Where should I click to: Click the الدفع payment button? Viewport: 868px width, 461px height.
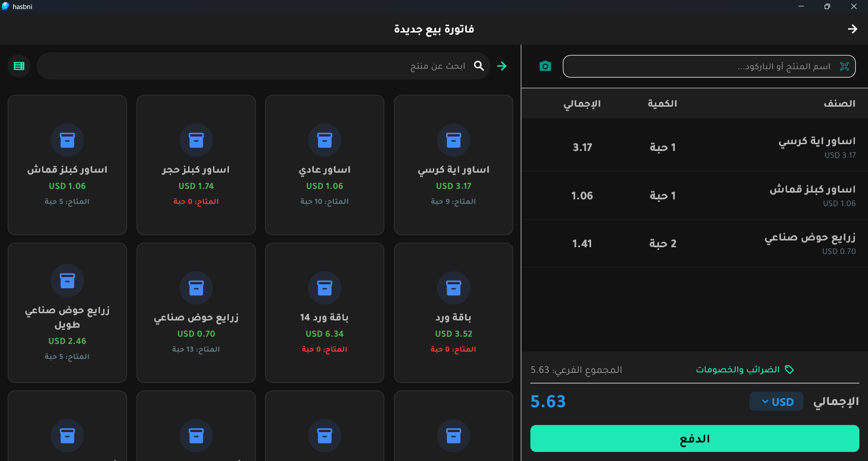[x=695, y=438]
